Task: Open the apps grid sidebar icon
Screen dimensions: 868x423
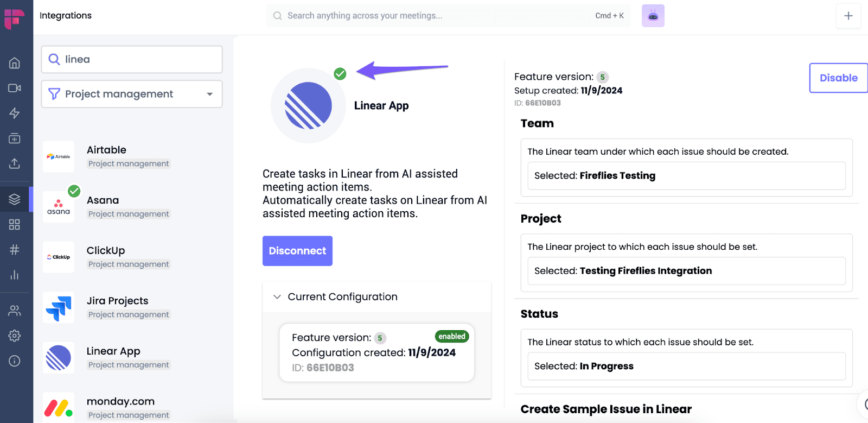Action: (x=15, y=224)
